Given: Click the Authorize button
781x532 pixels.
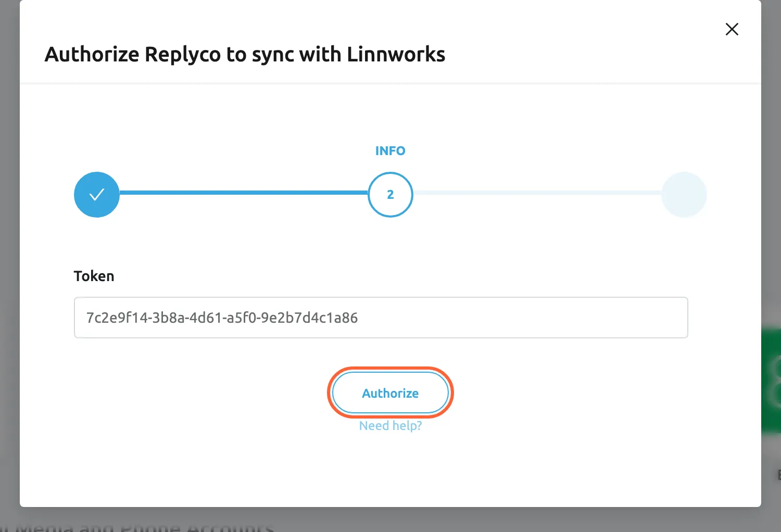Looking at the screenshot, I should pyautogui.click(x=391, y=393).
